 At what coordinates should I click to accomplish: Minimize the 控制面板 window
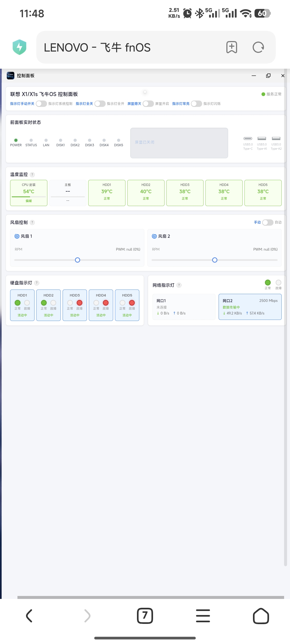click(x=254, y=76)
